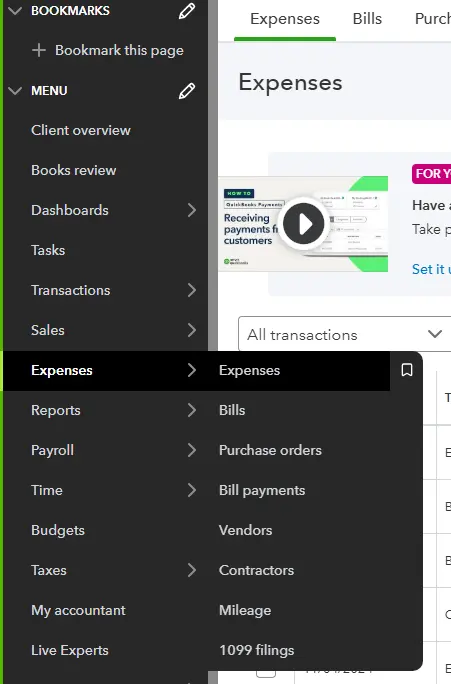Edit the MENU section with pencil icon

(x=187, y=91)
